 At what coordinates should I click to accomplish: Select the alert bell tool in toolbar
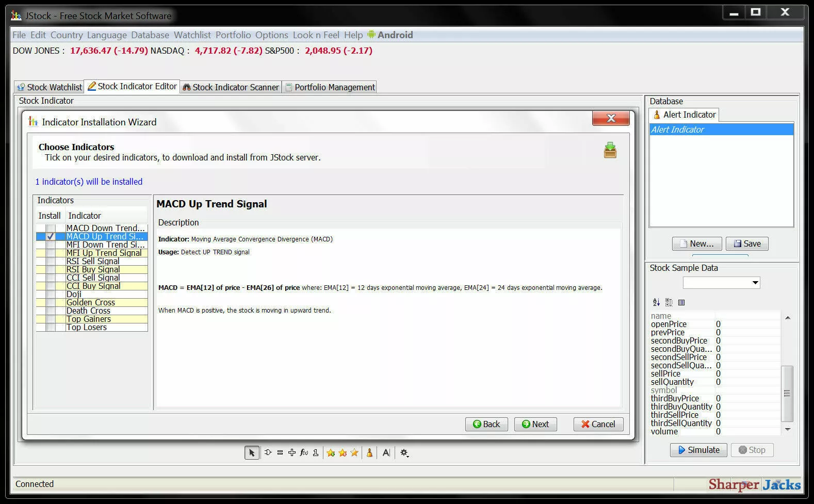point(369,453)
